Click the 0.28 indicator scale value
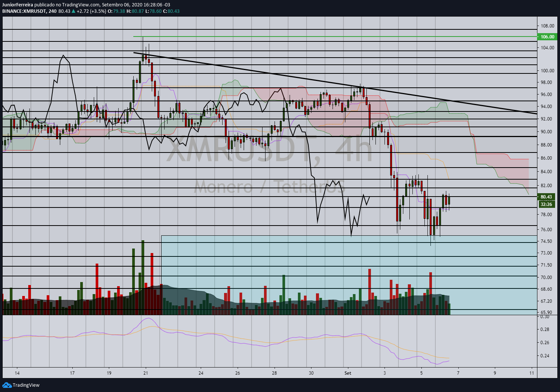This screenshot has height=392, width=560. (x=545, y=329)
